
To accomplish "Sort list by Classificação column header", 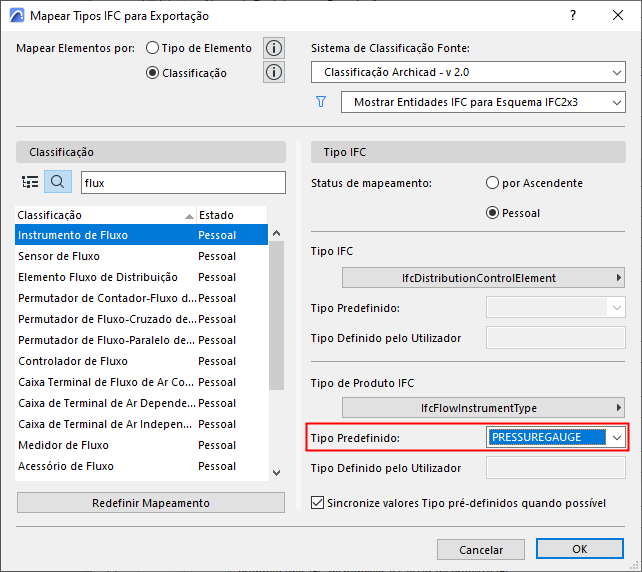I will [x=100, y=215].
